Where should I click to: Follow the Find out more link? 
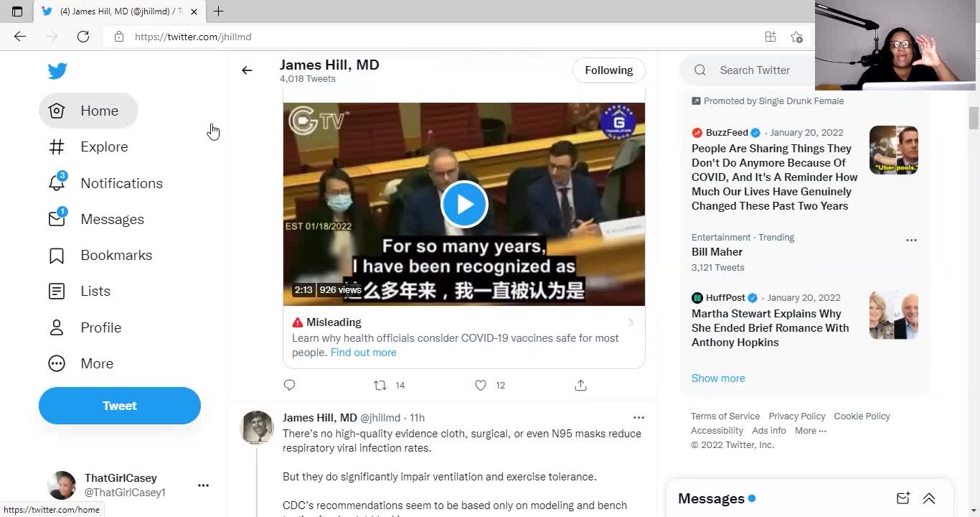(x=364, y=353)
